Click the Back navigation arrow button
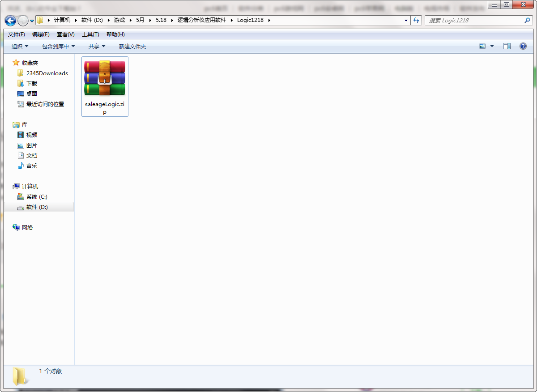Image resolution: width=537 pixels, height=392 pixels. point(10,21)
